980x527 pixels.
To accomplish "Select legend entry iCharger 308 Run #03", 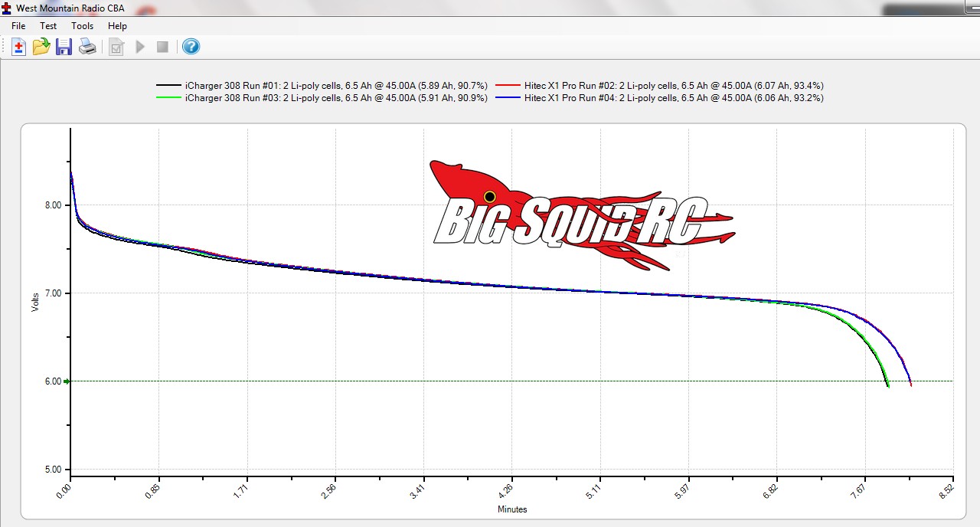I will click(336, 98).
